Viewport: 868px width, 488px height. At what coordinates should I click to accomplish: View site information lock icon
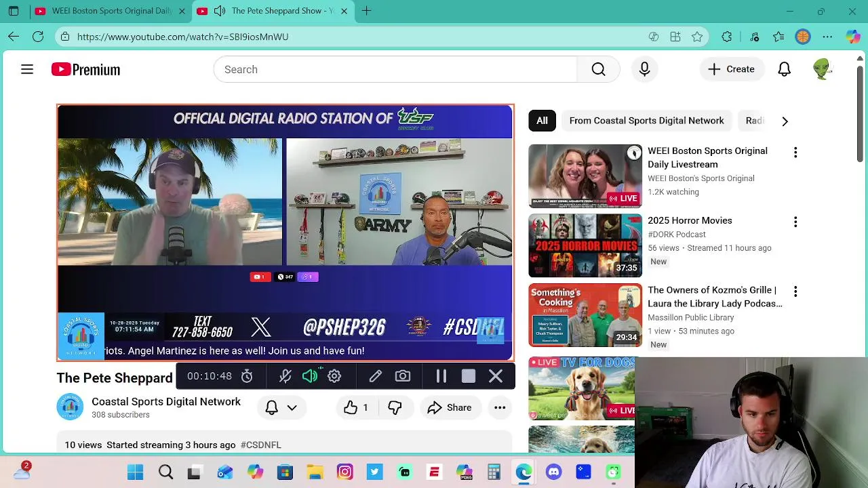64,37
